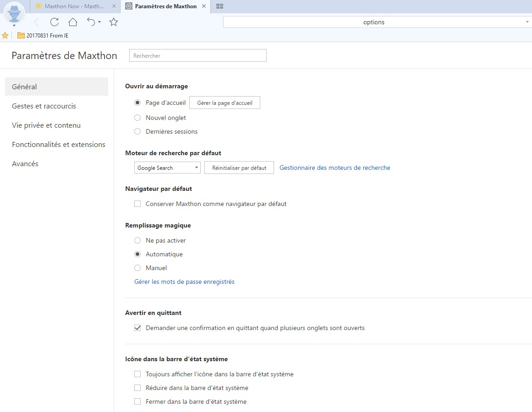This screenshot has width=532, height=412.
Task: Select Automatique magic fill option
Action: [137, 254]
